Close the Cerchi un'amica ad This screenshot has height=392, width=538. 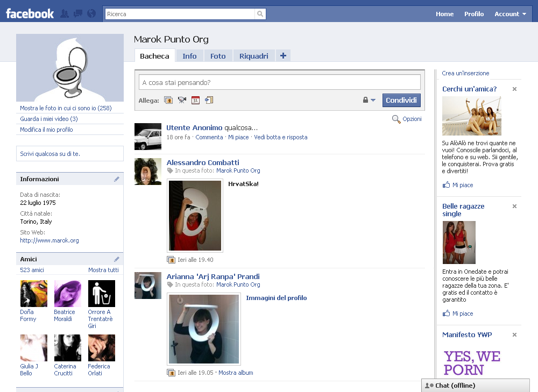pyautogui.click(x=514, y=89)
